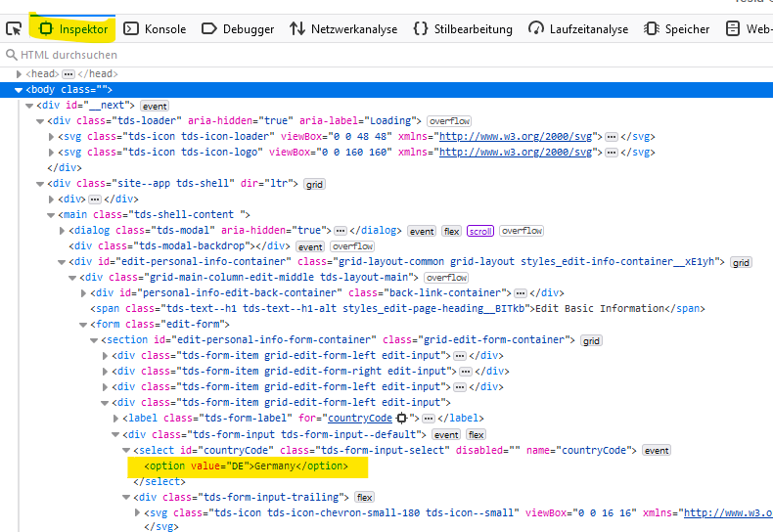Toggle the flex badge on tds-form-input--default div
This screenshot has height=532, width=773.
477,435
